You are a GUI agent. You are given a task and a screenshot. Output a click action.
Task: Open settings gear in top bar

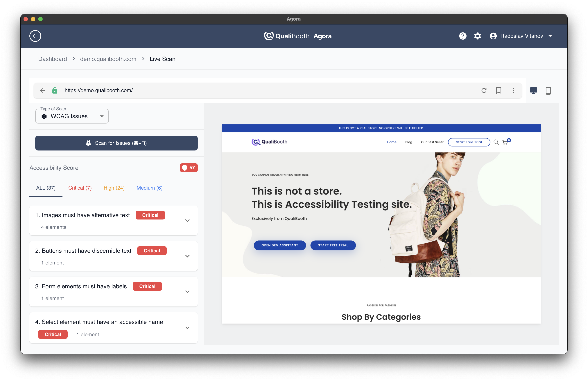point(477,36)
